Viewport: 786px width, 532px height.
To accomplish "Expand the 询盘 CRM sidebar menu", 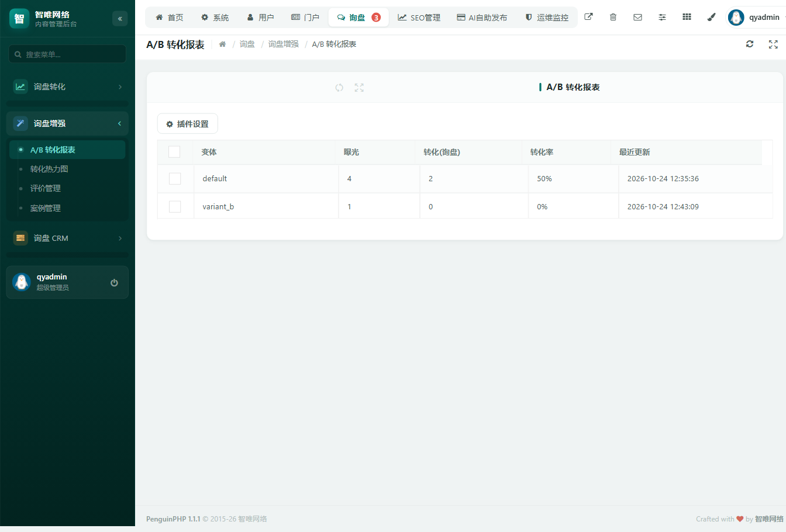I will coord(67,238).
